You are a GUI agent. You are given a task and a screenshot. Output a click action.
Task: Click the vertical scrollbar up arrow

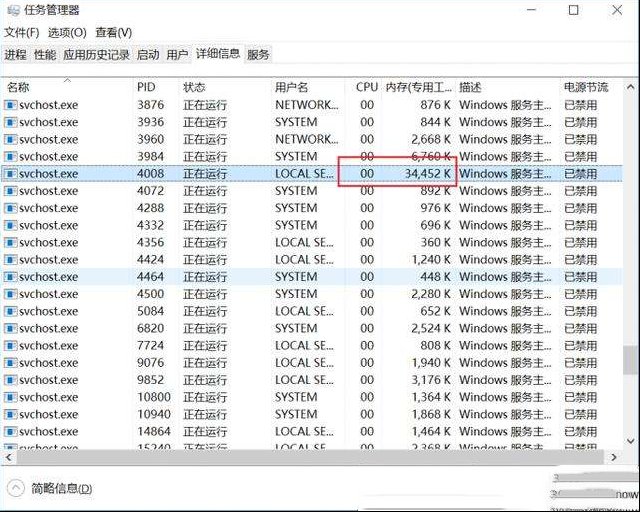pyautogui.click(x=631, y=87)
